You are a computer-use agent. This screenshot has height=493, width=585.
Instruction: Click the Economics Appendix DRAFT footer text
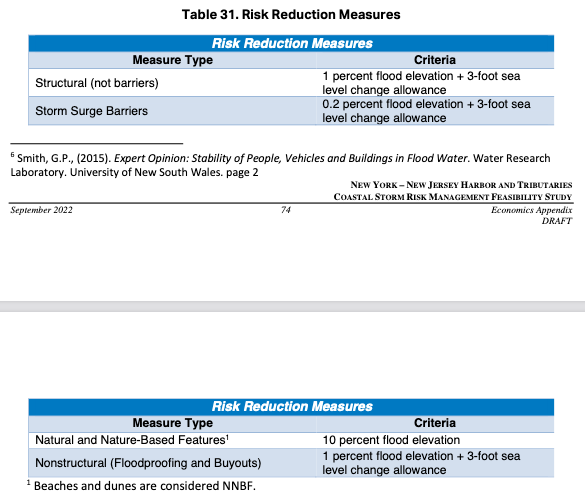(531, 215)
